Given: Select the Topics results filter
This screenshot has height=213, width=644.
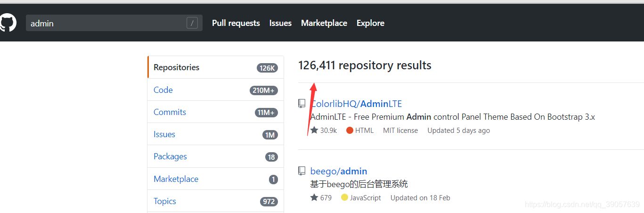Looking at the screenshot, I should click(216, 201).
